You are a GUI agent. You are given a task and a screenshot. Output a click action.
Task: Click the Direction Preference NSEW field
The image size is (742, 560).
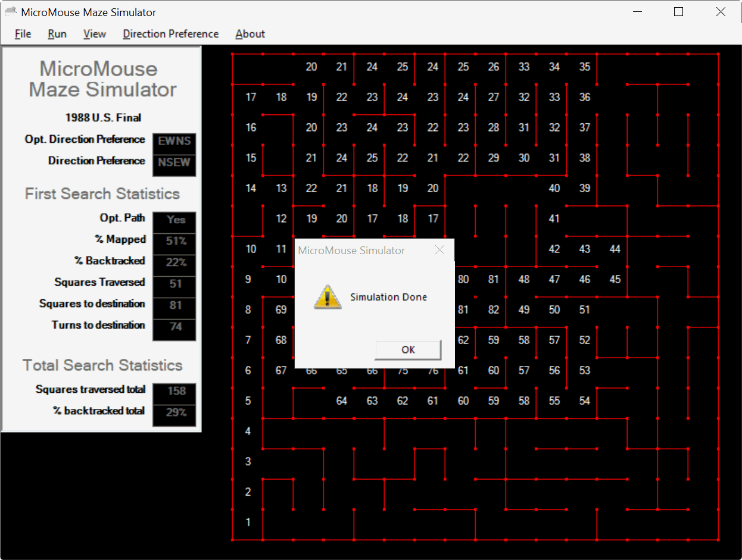174,163
